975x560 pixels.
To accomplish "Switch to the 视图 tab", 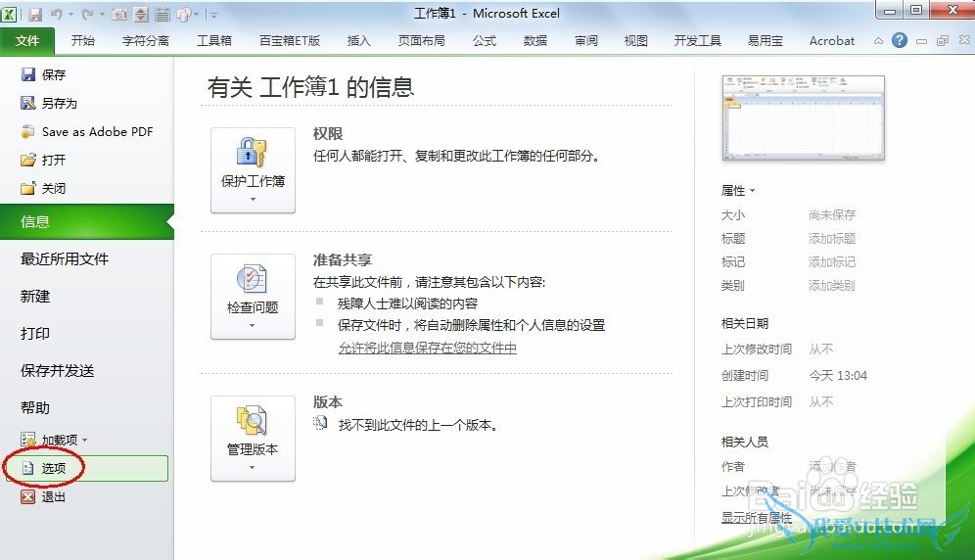I will (636, 41).
